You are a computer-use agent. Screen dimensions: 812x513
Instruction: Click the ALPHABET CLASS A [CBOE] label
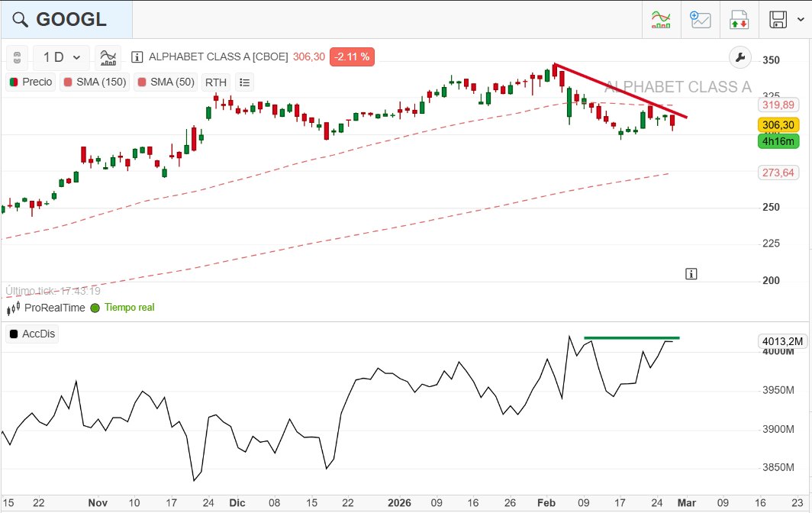pyautogui.click(x=218, y=56)
